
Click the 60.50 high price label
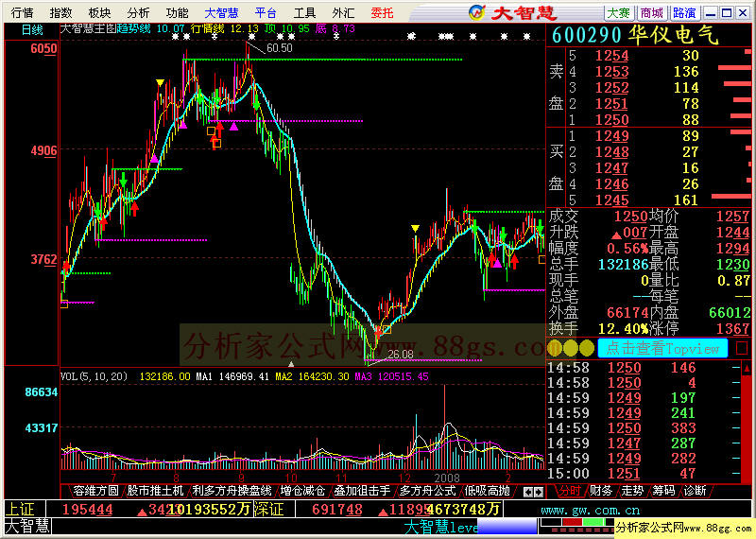coord(279,48)
